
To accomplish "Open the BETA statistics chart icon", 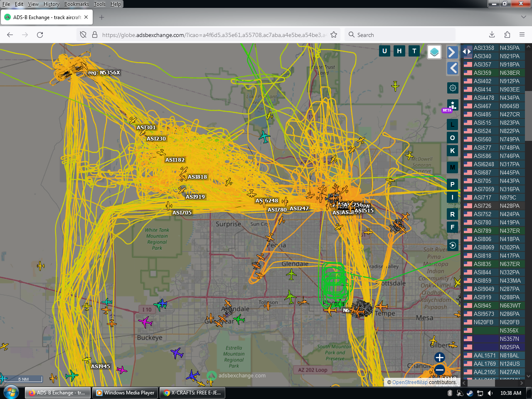I will 453,105.
